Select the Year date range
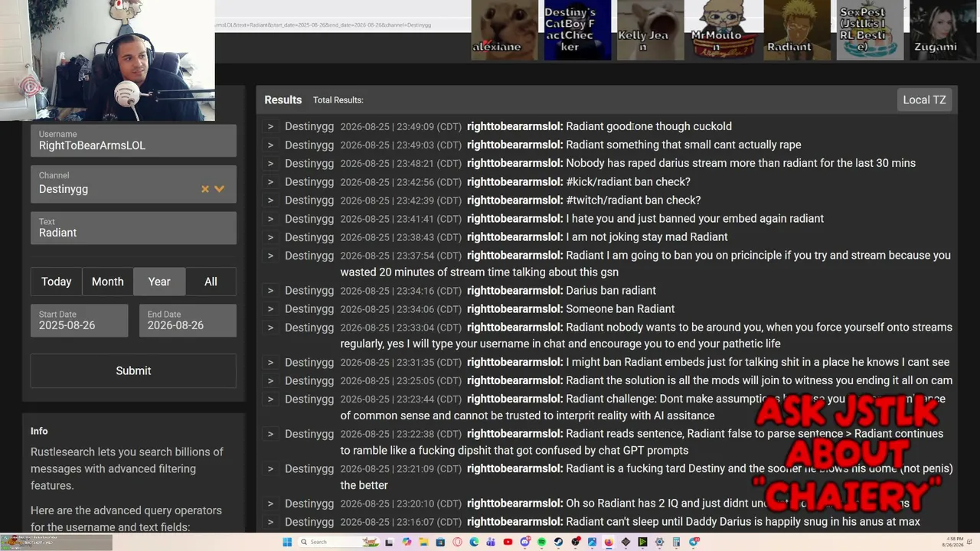Image resolution: width=980 pixels, height=551 pixels. click(x=159, y=282)
